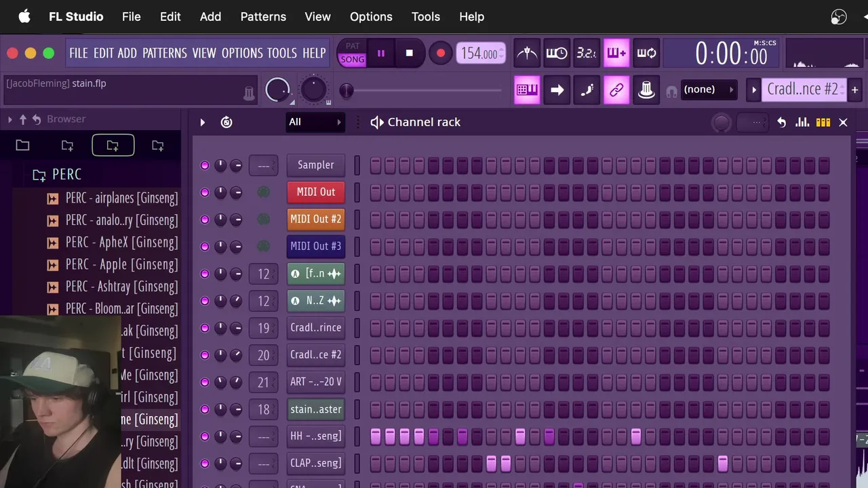
Task: Select the CLAP..seng] channel button
Action: tap(316, 463)
